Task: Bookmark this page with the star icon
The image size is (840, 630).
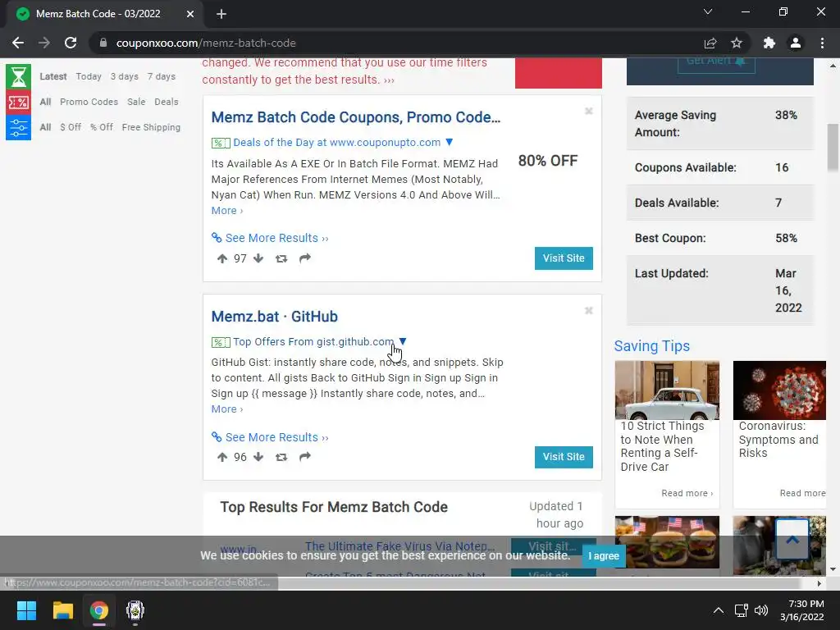Action: (737, 43)
